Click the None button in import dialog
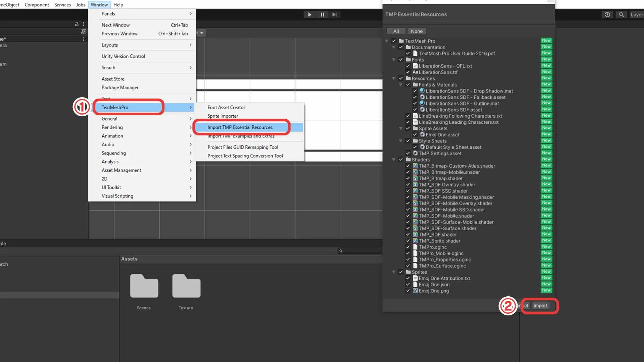Image resolution: width=644 pixels, height=362 pixels. pyautogui.click(x=417, y=31)
